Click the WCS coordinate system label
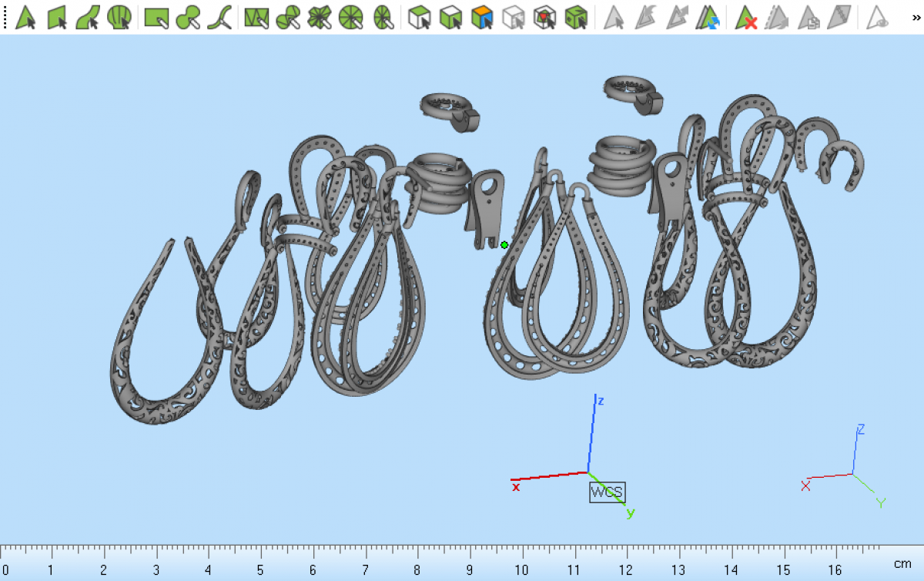 click(607, 492)
